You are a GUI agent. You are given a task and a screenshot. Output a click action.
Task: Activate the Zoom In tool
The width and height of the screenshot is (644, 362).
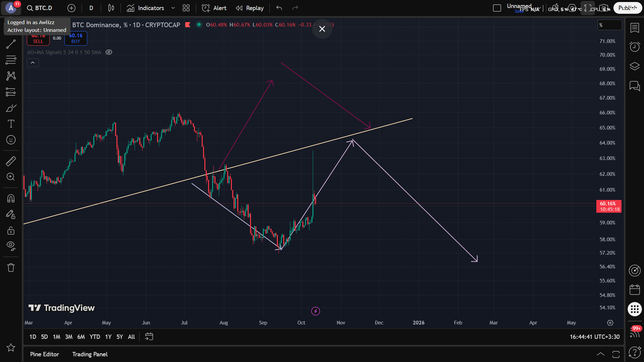(11, 177)
